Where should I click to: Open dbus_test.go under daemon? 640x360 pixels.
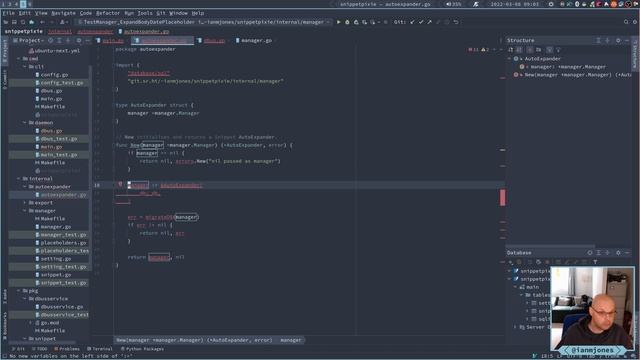pyautogui.click(x=59, y=139)
